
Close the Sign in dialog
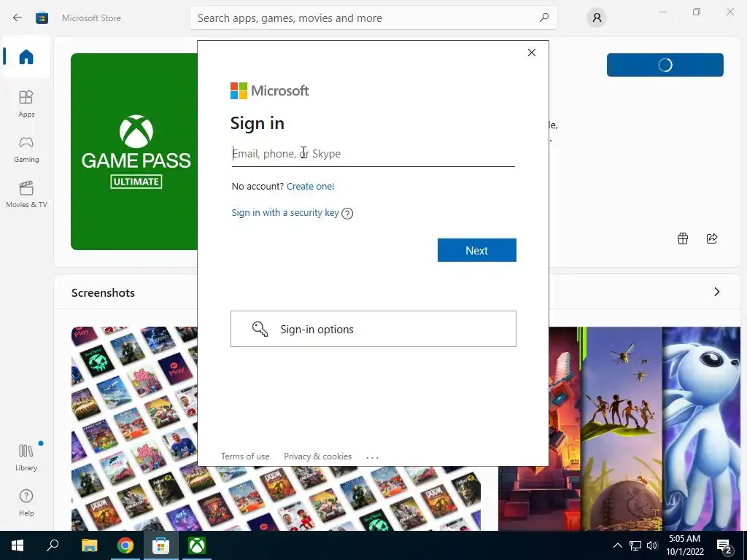click(x=532, y=52)
